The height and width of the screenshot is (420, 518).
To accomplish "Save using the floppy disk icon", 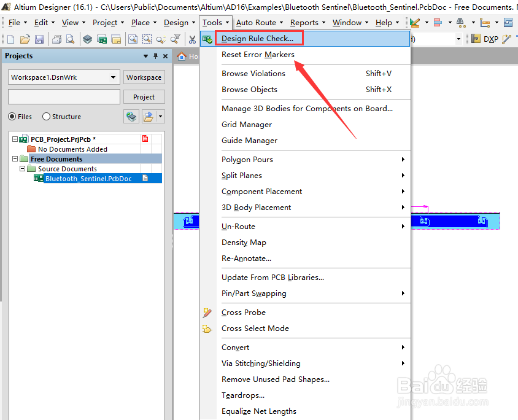I will [x=39, y=39].
